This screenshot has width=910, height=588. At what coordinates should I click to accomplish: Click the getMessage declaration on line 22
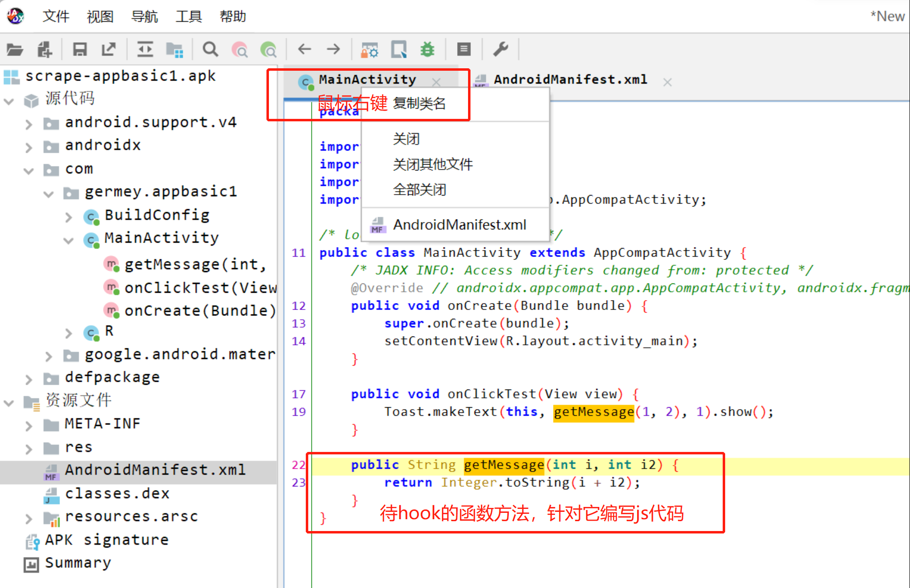coord(504,465)
